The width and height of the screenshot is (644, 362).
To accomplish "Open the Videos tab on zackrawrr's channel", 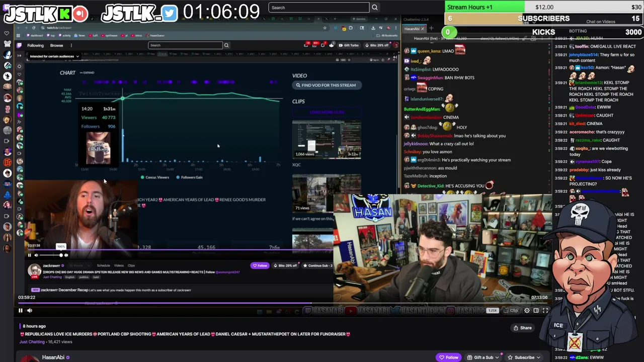I will point(119,265).
